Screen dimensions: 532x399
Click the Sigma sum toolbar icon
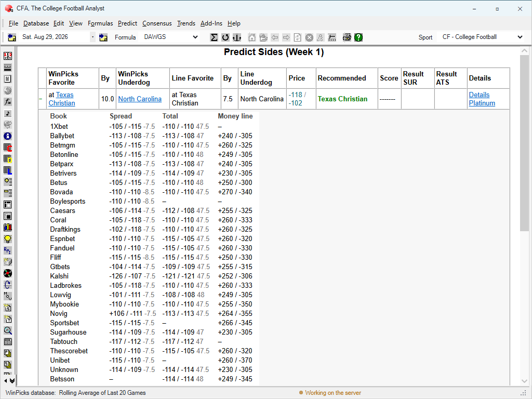click(214, 37)
